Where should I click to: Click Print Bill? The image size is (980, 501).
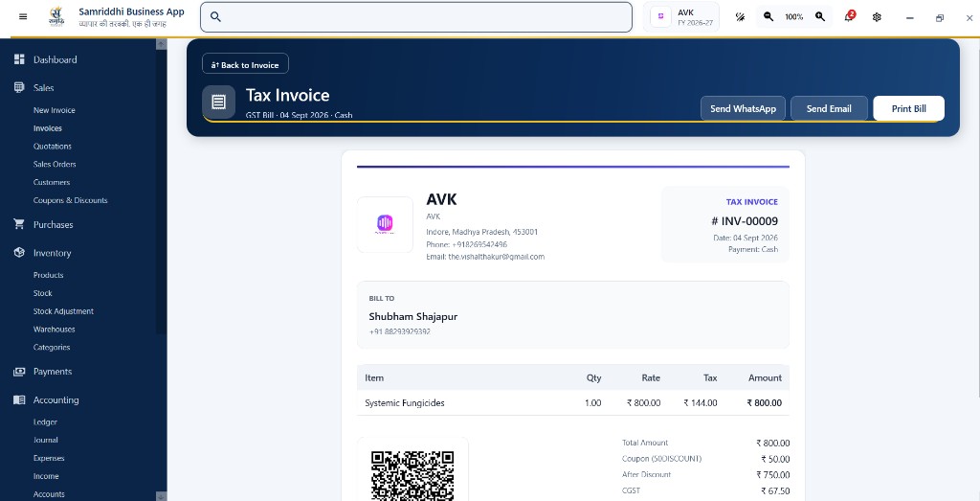[x=909, y=108]
